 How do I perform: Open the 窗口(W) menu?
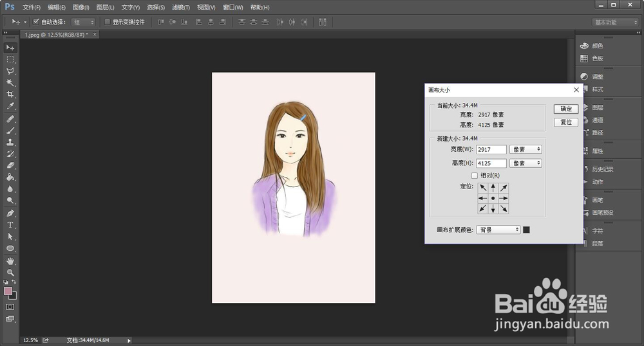[x=233, y=7]
